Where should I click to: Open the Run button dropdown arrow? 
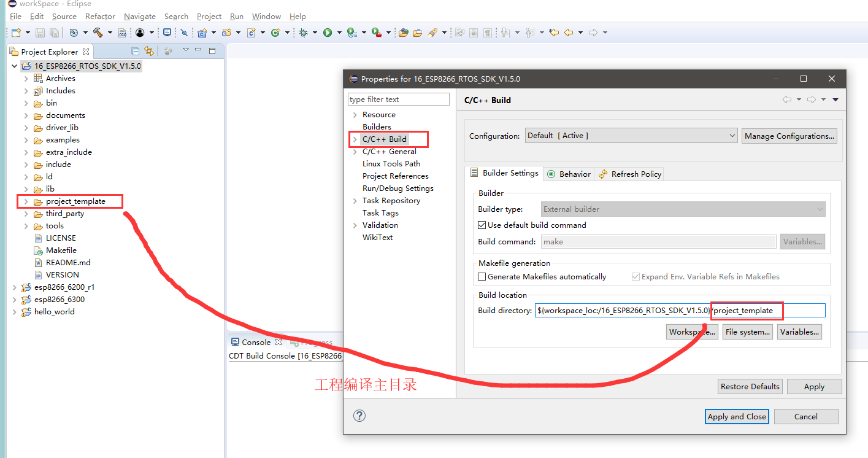339,33
